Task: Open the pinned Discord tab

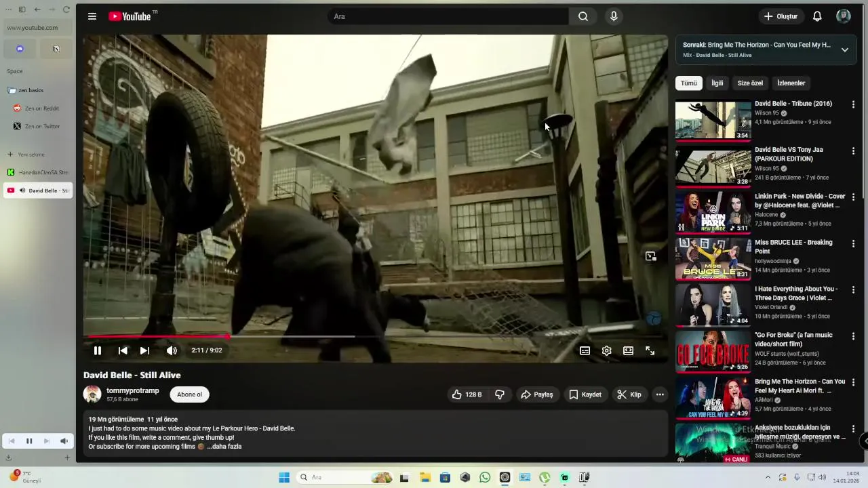Action: (20, 49)
